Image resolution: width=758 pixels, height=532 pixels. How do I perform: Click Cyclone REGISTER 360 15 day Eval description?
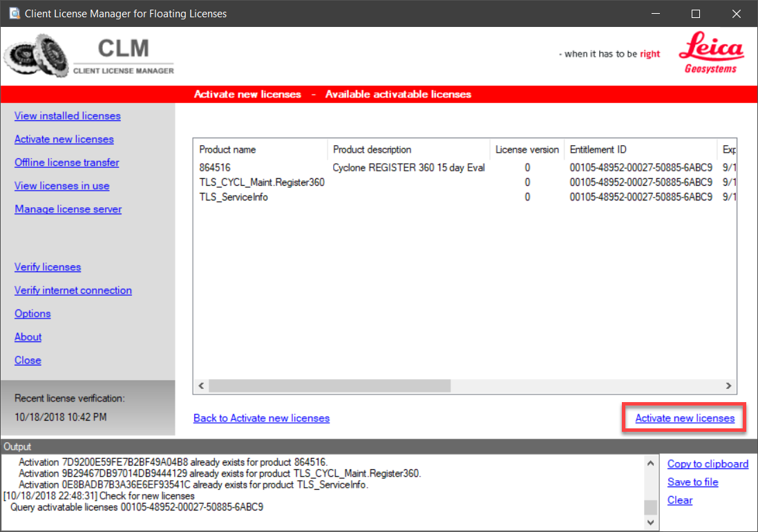coord(408,168)
